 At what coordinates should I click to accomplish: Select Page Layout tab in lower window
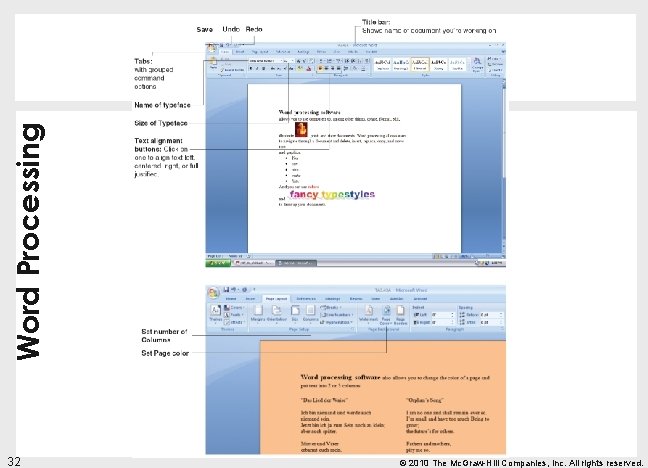point(276,298)
